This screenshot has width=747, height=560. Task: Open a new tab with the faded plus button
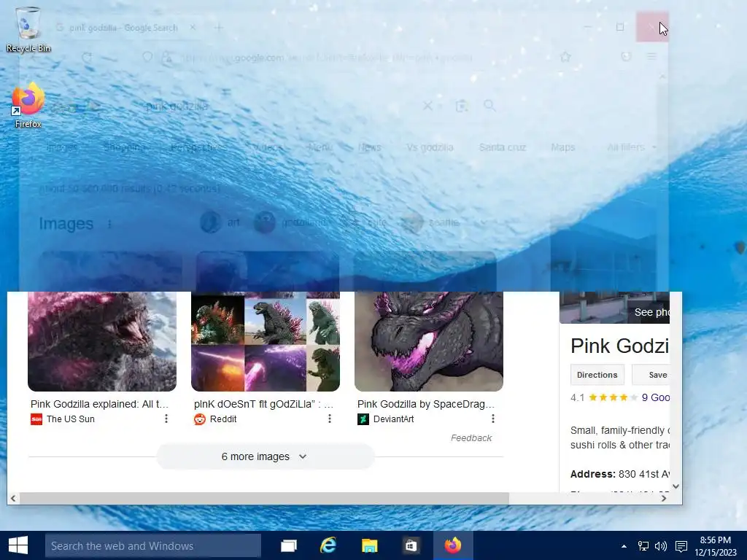(x=219, y=28)
